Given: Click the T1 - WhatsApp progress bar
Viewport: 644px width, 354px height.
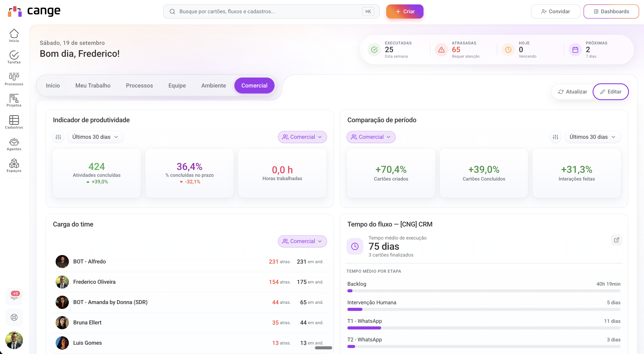Looking at the screenshot, I should coord(484,328).
